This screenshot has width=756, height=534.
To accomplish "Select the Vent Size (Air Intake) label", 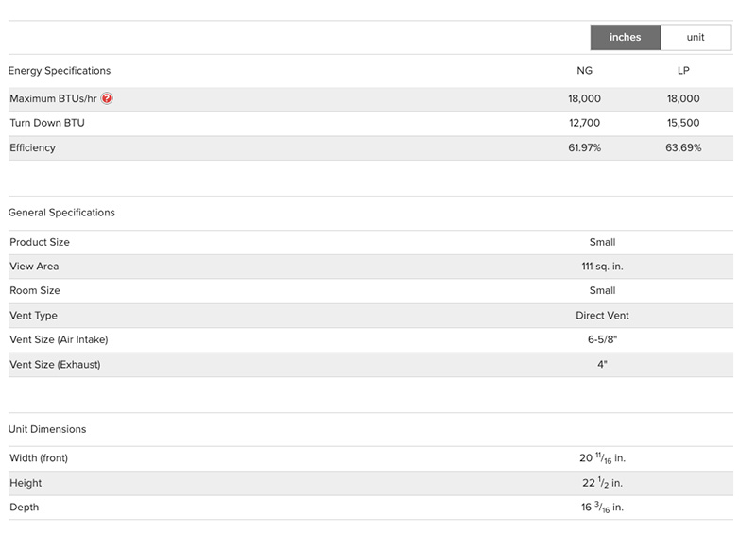I will pyautogui.click(x=65, y=340).
